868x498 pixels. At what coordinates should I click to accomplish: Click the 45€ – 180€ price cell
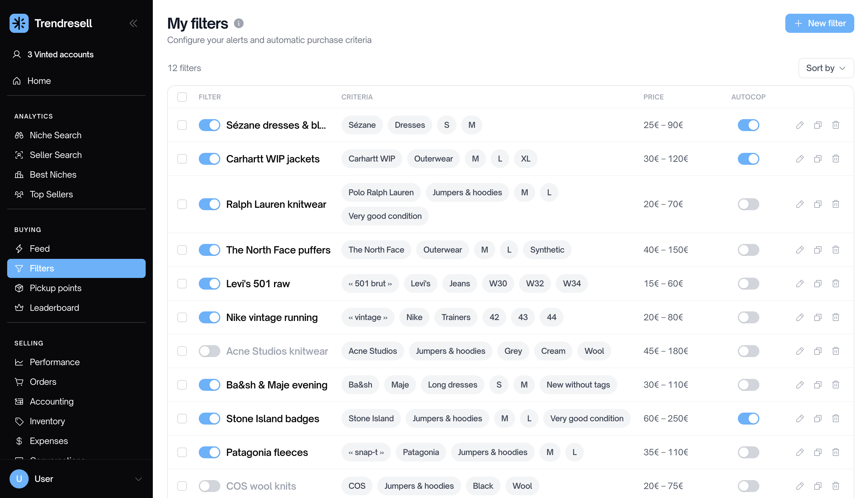[x=666, y=351]
